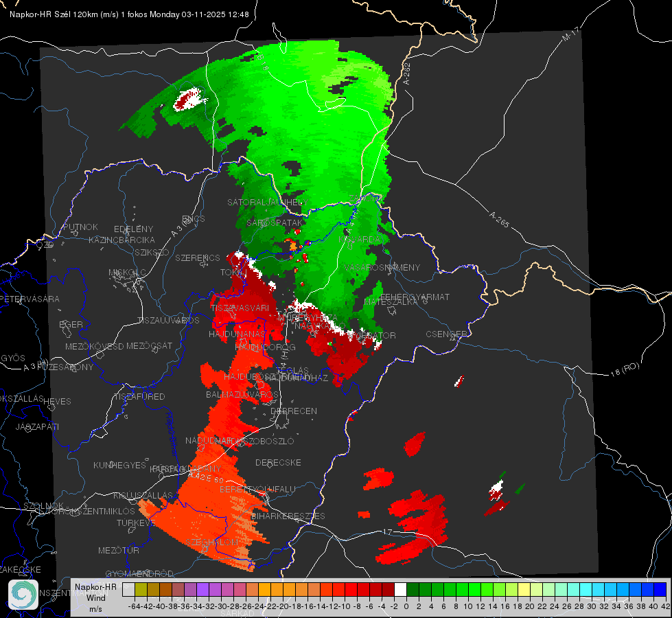Select the GYOMAENDRŐD label

(139, 574)
